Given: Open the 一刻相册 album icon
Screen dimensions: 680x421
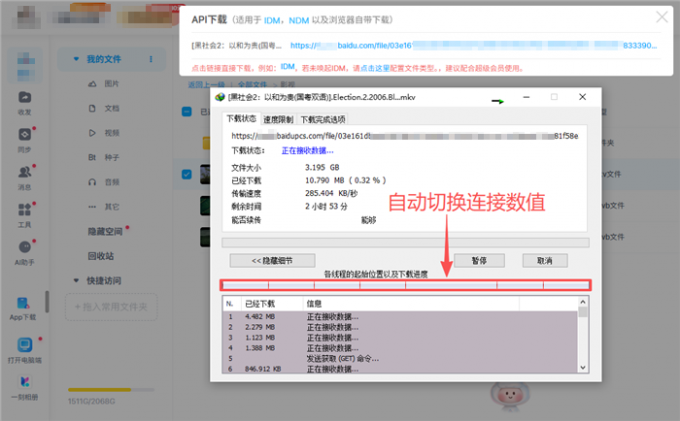Looking at the screenshot, I should 24,382.
